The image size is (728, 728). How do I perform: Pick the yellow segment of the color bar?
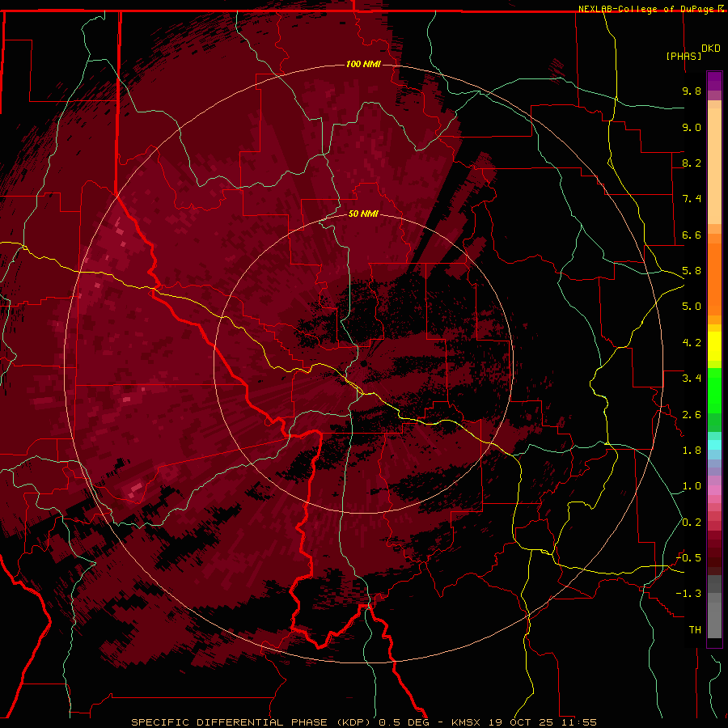[714, 346]
